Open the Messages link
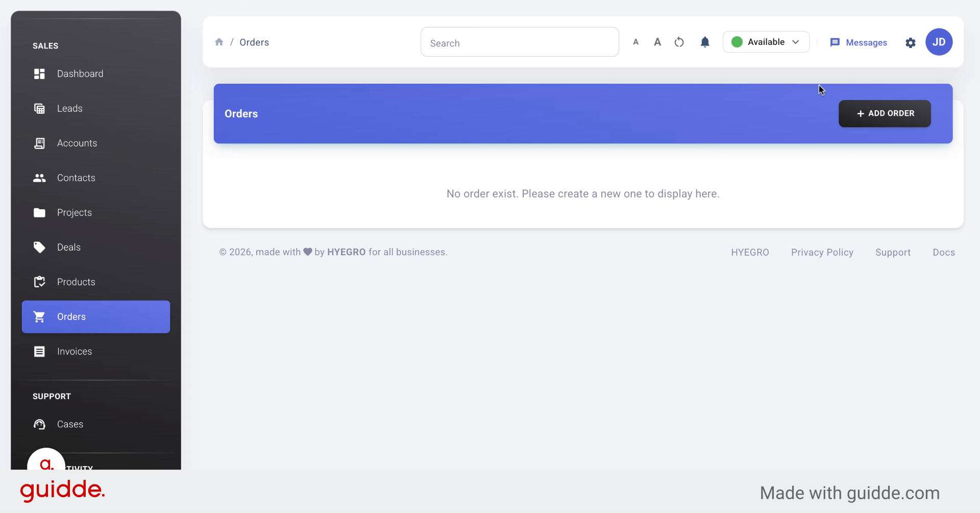Screen dimensions: 980x513 point(866,43)
